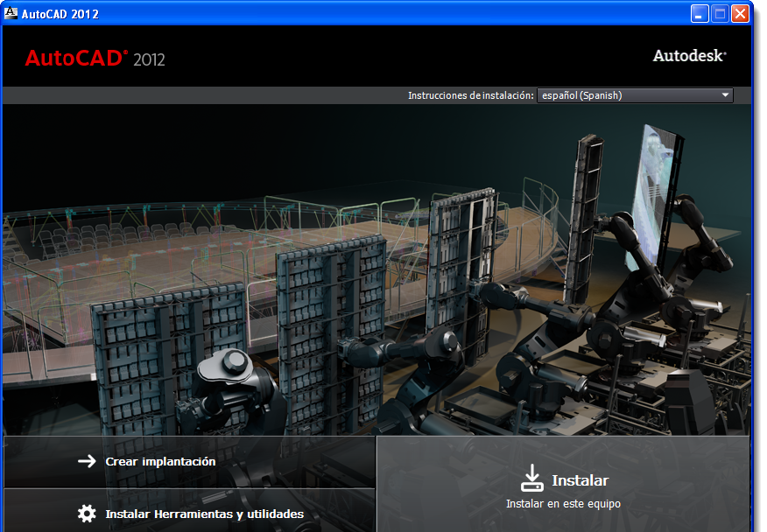Maximize the installer window

click(x=719, y=13)
